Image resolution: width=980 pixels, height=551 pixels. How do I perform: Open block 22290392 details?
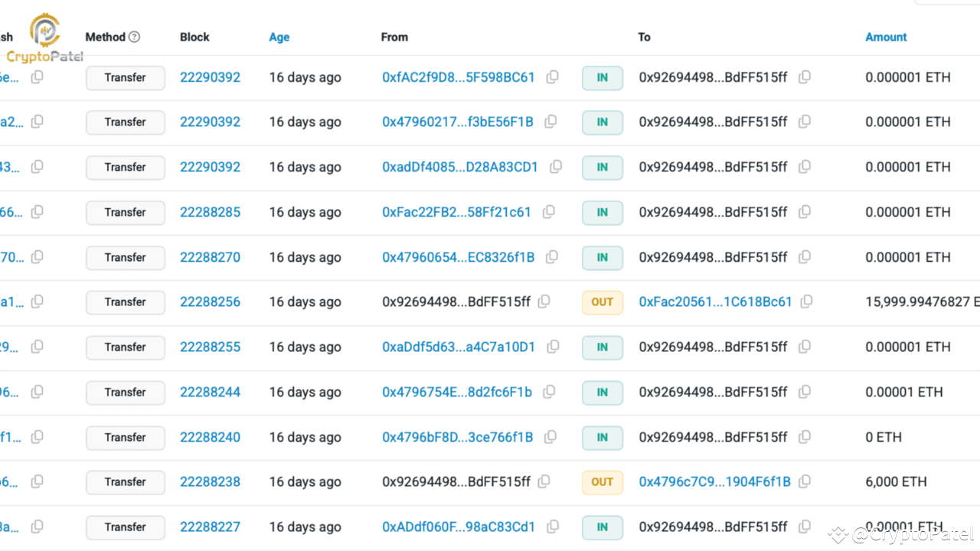(210, 77)
